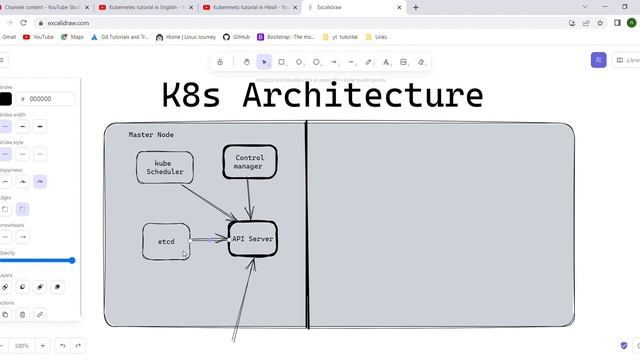Open the start arrowhead picker
Screen dimensions: 640x360
point(5,237)
